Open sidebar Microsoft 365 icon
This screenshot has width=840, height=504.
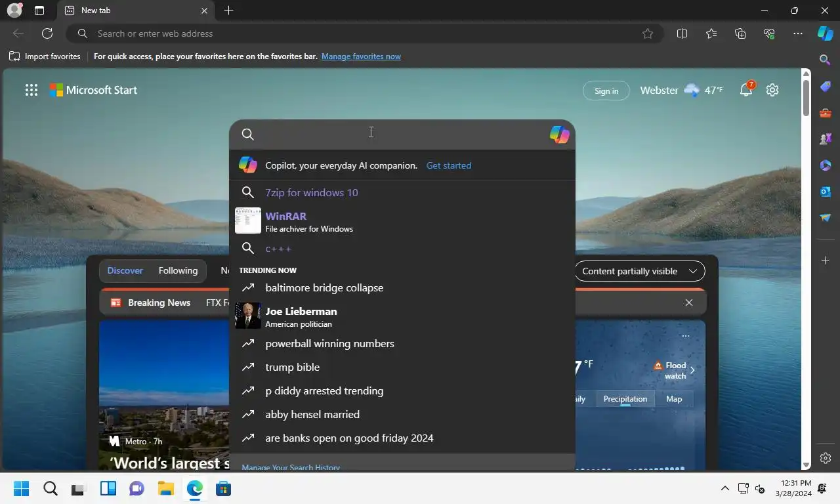click(x=826, y=165)
